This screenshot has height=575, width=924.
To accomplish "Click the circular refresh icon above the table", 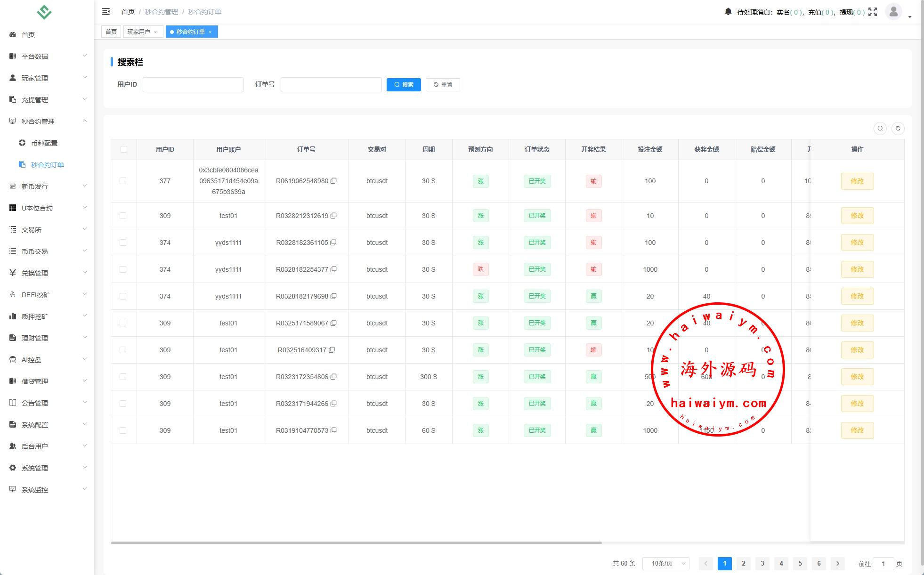I will coord(898,129).
